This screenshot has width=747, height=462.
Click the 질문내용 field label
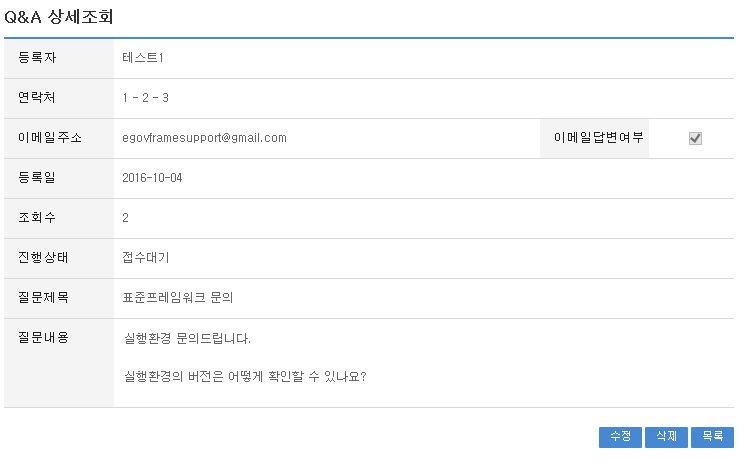point(44,338)
